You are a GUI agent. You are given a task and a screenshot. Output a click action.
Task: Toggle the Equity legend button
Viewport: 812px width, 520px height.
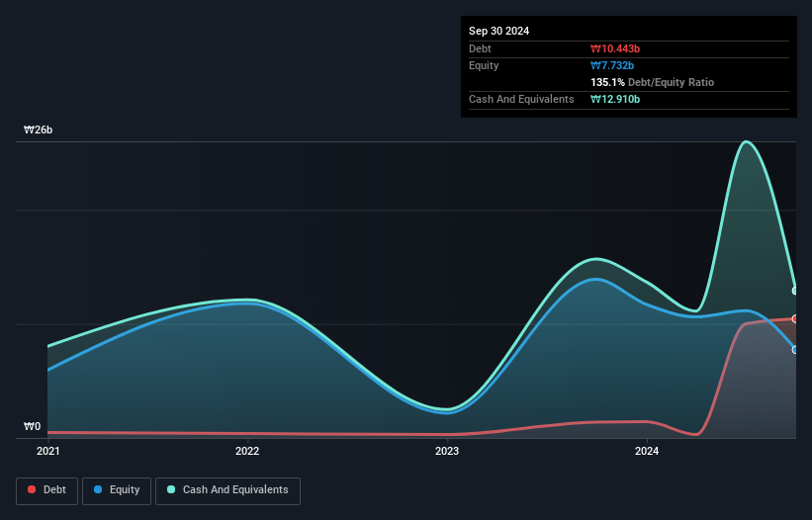coord(117,490)
